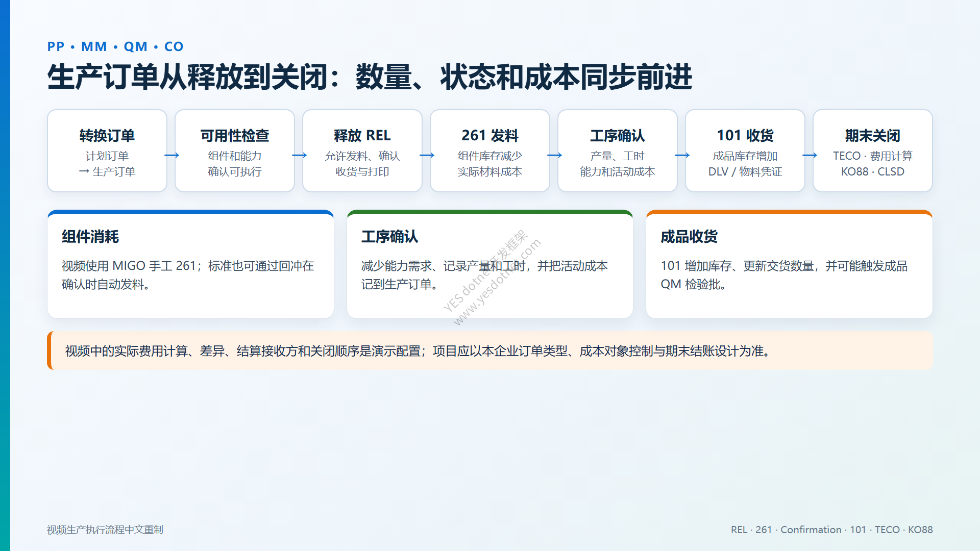Viewport: 980px width, 551px height.
Task: Click footer text REL · 261 · Confirmation
Action: (786, 530)
